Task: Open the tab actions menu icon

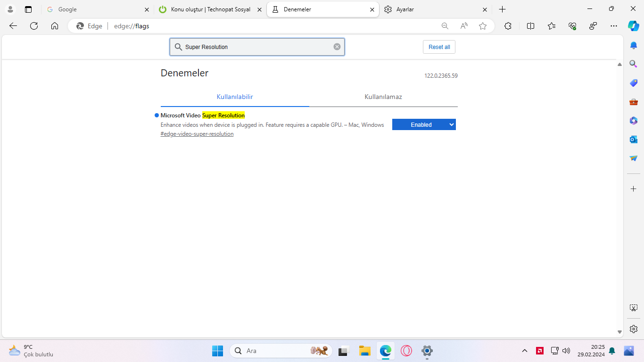Action: tap(28, 9)
